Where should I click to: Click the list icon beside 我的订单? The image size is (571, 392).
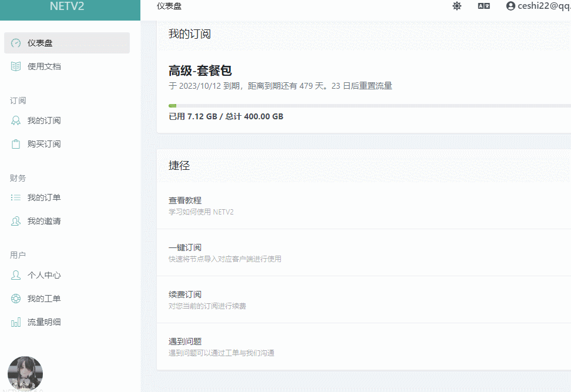pos(16,197)
